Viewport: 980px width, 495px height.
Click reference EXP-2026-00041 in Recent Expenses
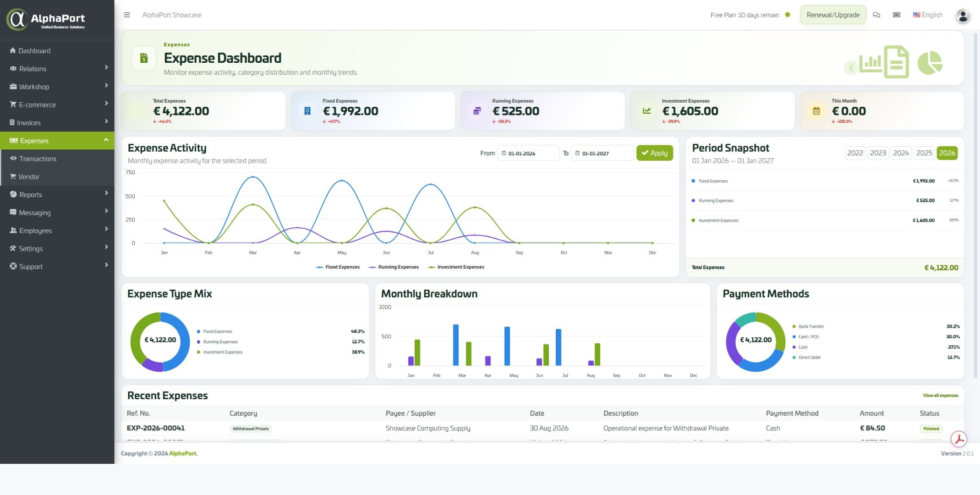(156, 428)
